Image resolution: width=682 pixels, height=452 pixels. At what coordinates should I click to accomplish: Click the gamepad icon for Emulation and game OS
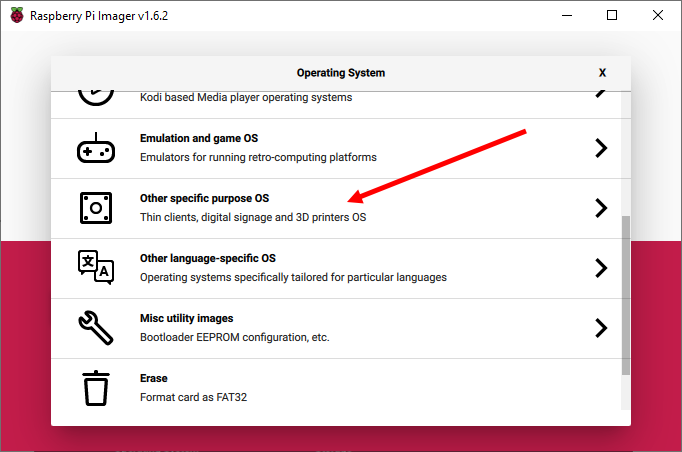tap(96, 148)
